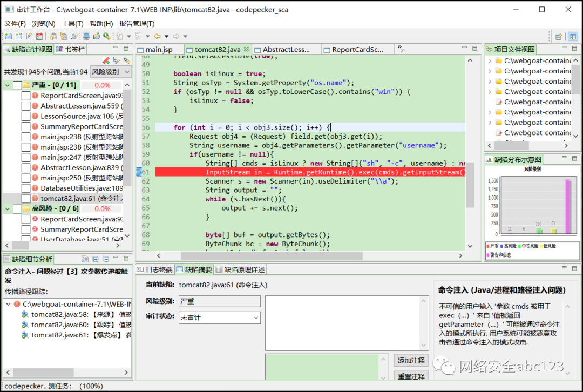This screenshot has width=583, height=392.
Task: Click the settings gear icon above risk level dropdown
Action: (127, 60)
